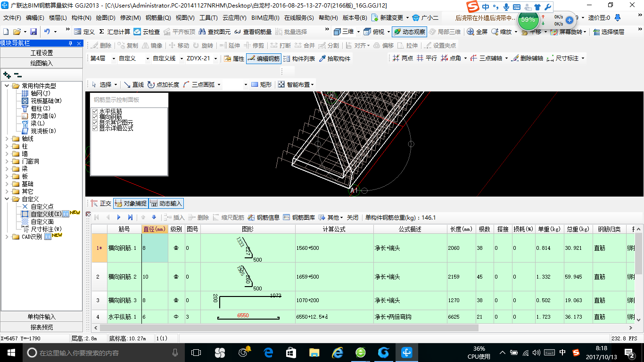Click the 报表预览 panel button

[x=42, y=327]
